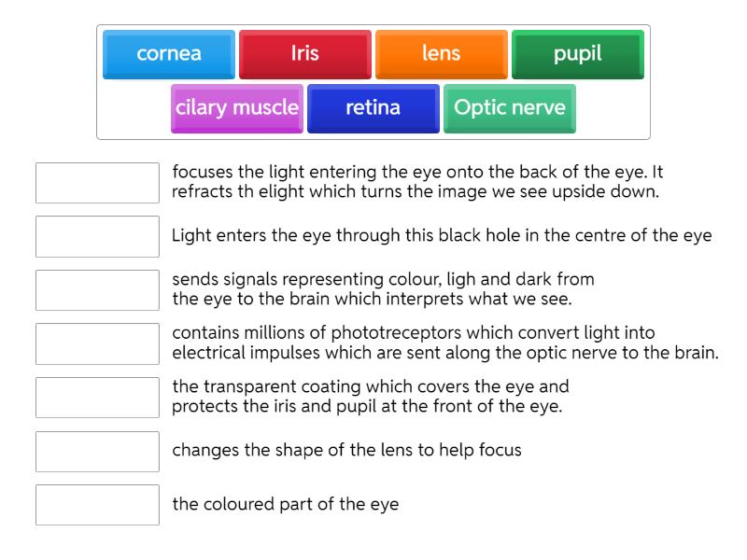Select the 'sends signals representing colour' definition text
This screenshot has width=747, height=560.
point(385,289)
